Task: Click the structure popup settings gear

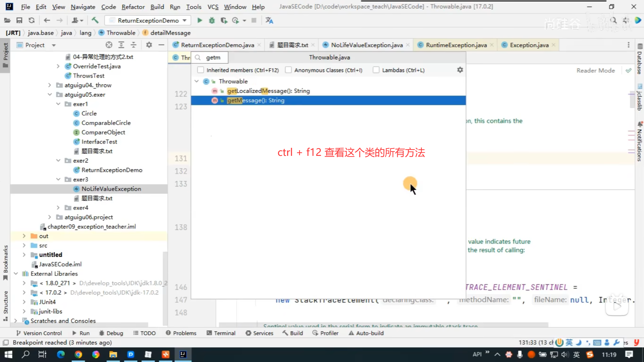Action: tap(460, 70)
